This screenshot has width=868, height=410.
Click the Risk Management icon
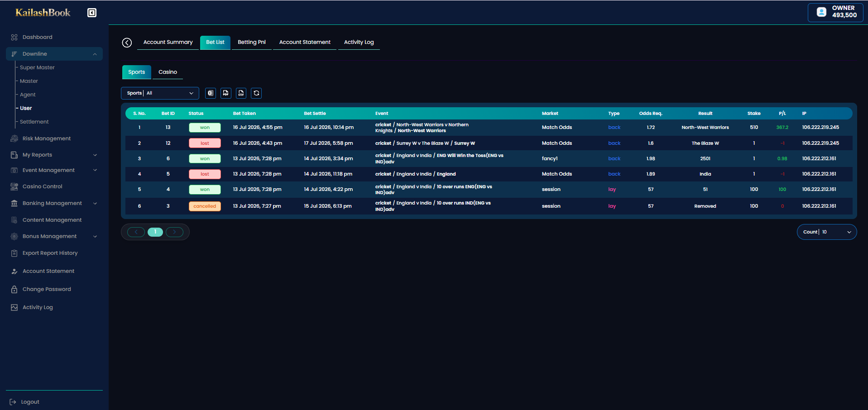pyautogui.click(x=14, y=138)
